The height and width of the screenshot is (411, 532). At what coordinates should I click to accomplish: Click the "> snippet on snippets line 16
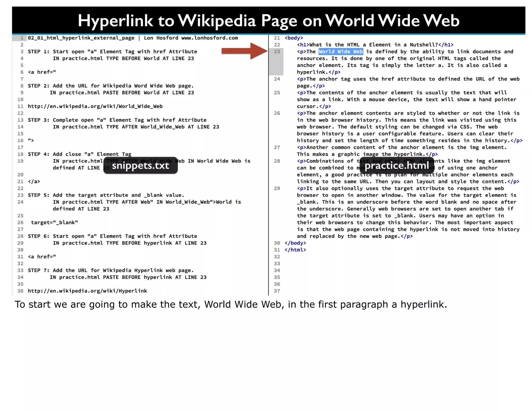(31, 140)
